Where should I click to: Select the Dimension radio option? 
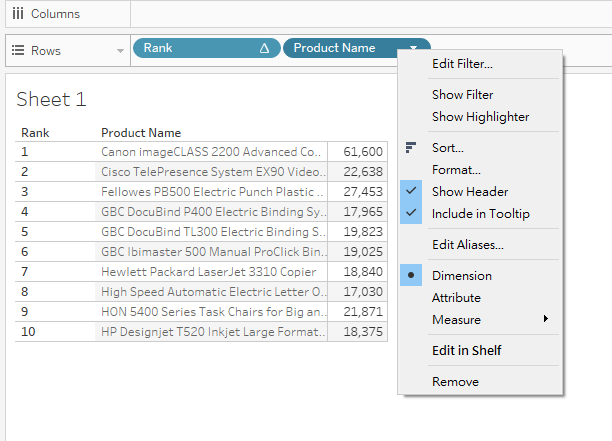(x=411, y=275)
